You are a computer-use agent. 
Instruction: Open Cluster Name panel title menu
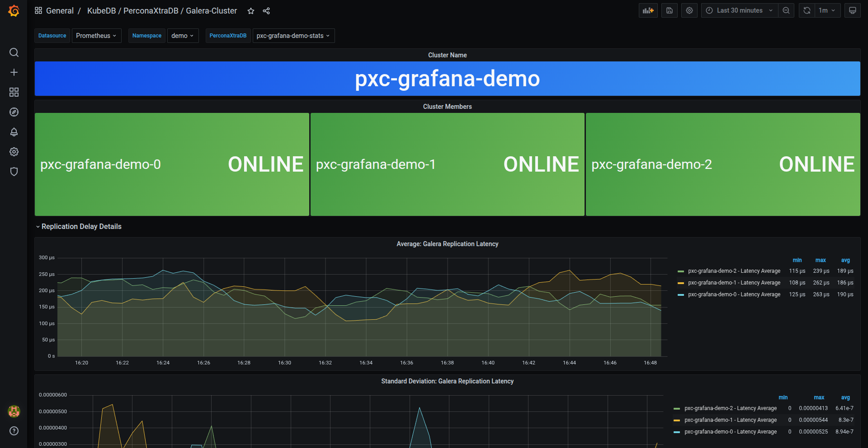pos(447,55)
